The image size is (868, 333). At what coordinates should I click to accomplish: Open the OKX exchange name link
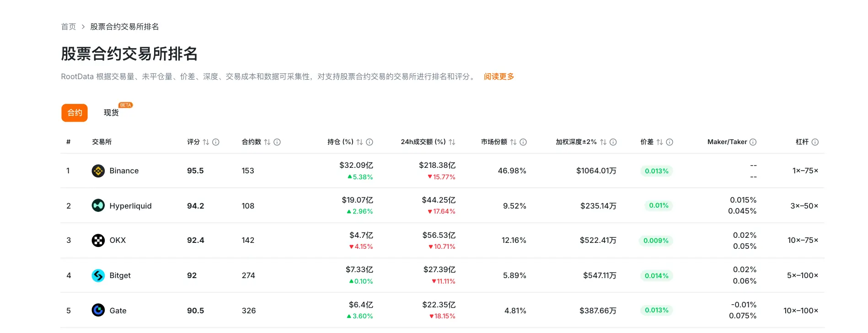118,240
